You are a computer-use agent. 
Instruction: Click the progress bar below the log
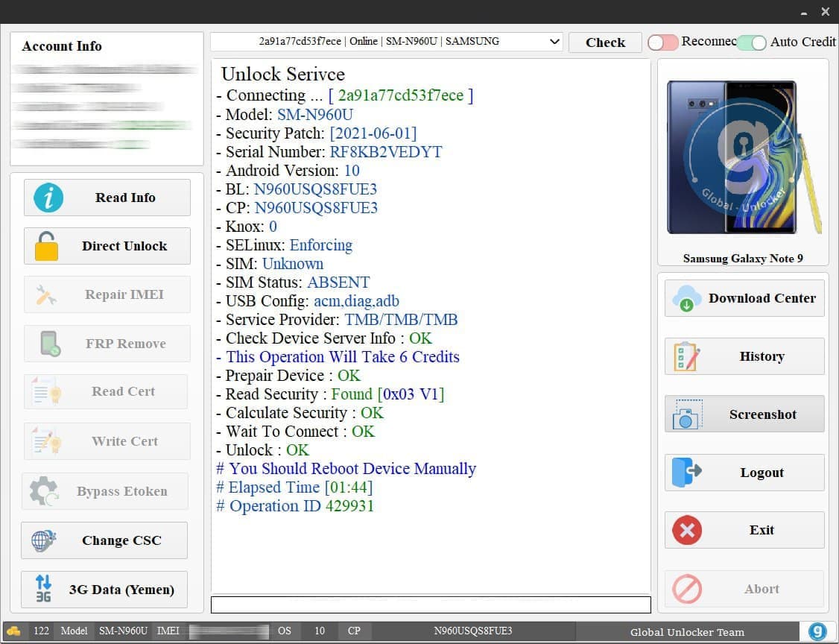point(431,604)
